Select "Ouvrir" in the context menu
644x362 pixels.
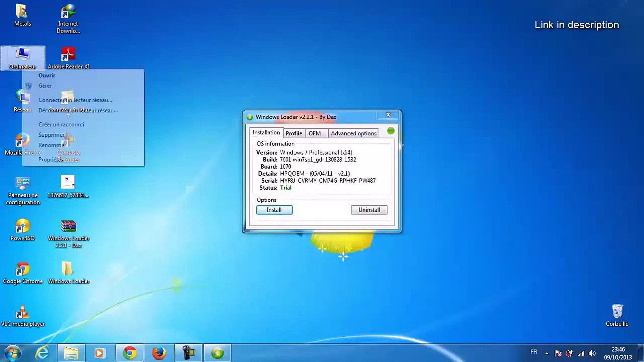pos(47,75)
